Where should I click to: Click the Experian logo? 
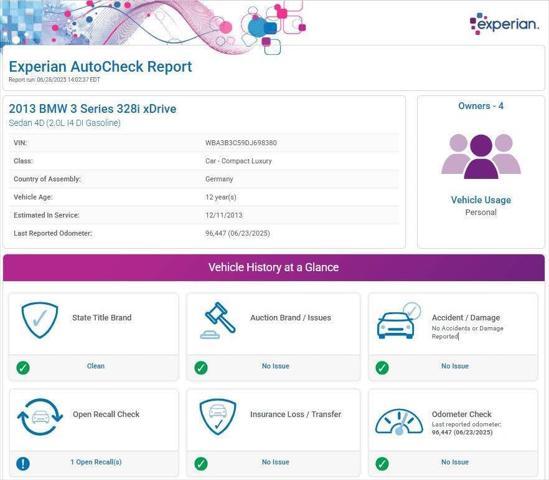504,23
